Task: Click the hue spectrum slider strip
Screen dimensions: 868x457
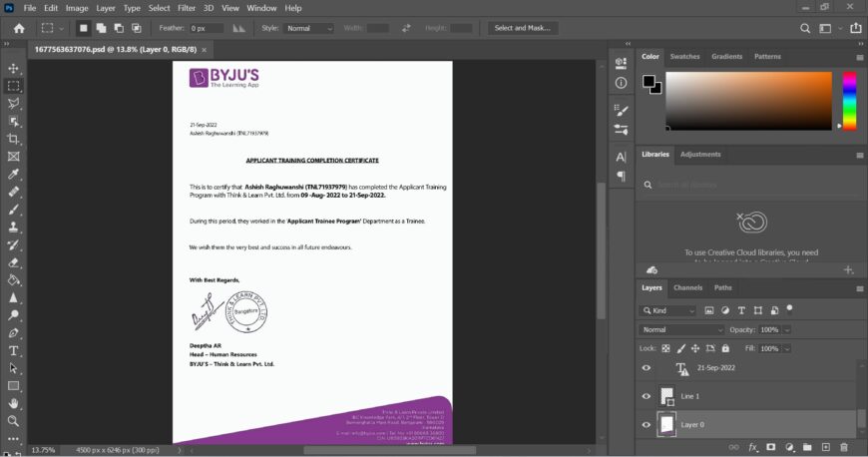Action: (x=850, y=101)
